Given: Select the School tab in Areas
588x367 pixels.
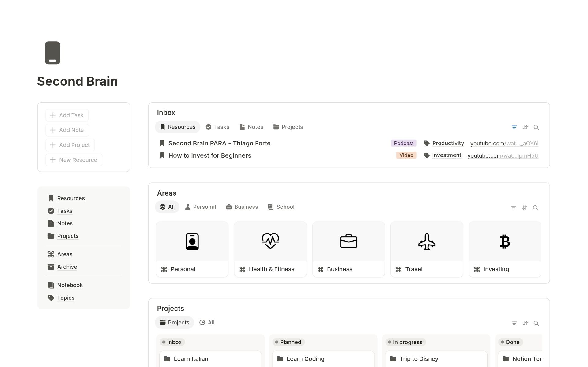Looking at the screenshot, I should pyautogui.click(x=281, y=207).
